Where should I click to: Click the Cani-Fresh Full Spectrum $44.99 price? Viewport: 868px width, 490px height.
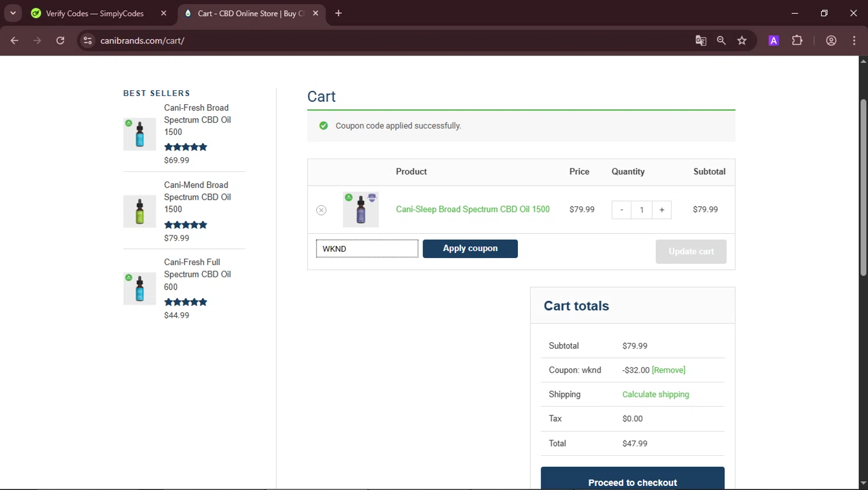point(176,315)
